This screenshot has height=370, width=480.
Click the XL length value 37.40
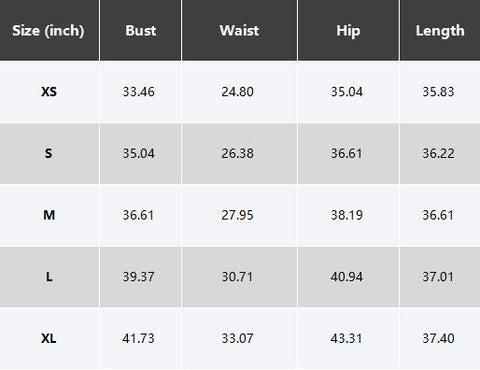point(438,338)
